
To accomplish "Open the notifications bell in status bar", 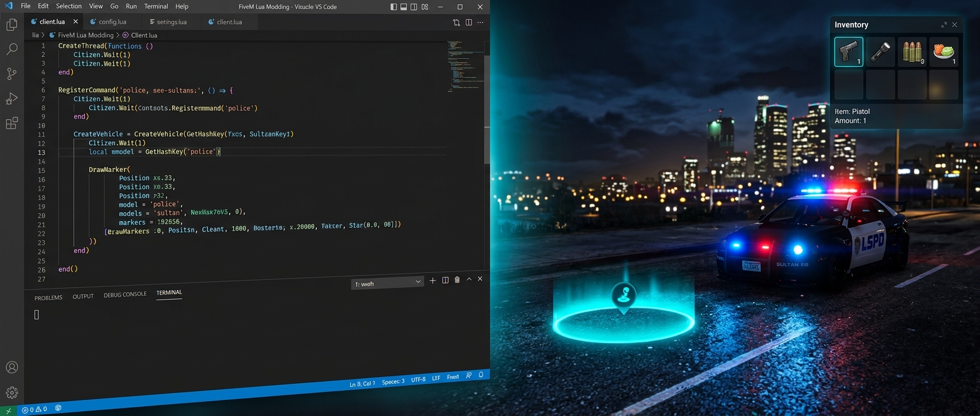I will coord(481,375).
